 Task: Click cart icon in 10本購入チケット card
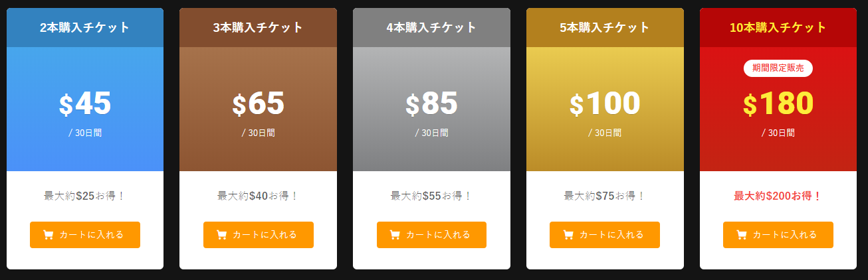click(x=741, y=235)
